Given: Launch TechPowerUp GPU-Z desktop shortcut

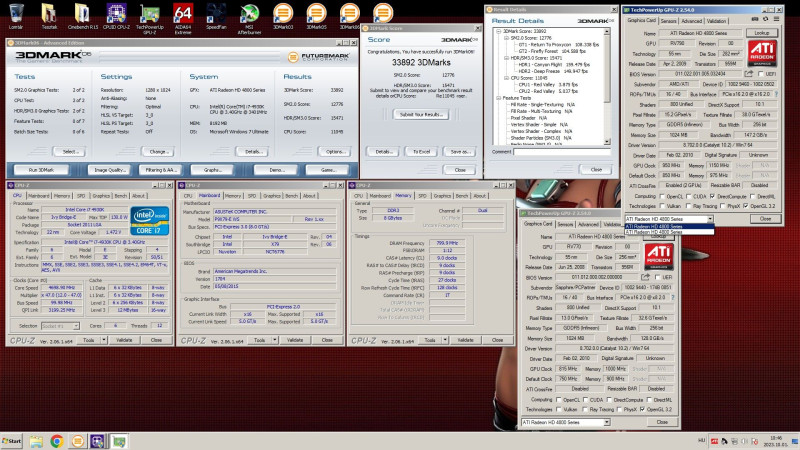Looking at the screenshot, I should click(x=149, y=18).
